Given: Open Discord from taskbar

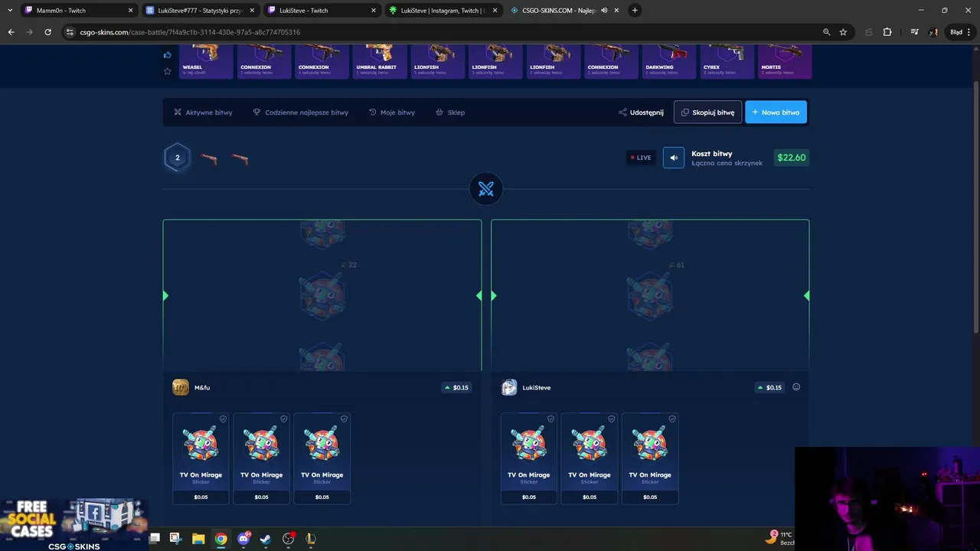Looking at the screenshot, I should click(x=243, y=539).
